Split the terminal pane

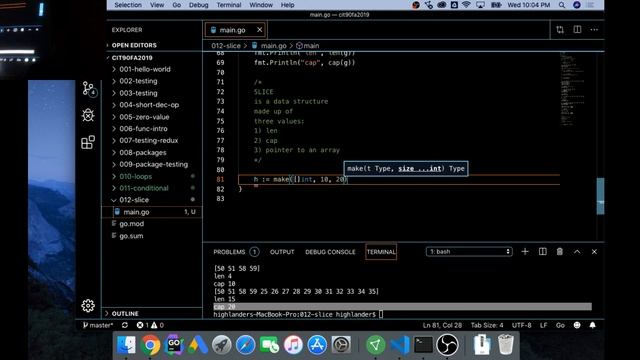(x=542, y=251)
